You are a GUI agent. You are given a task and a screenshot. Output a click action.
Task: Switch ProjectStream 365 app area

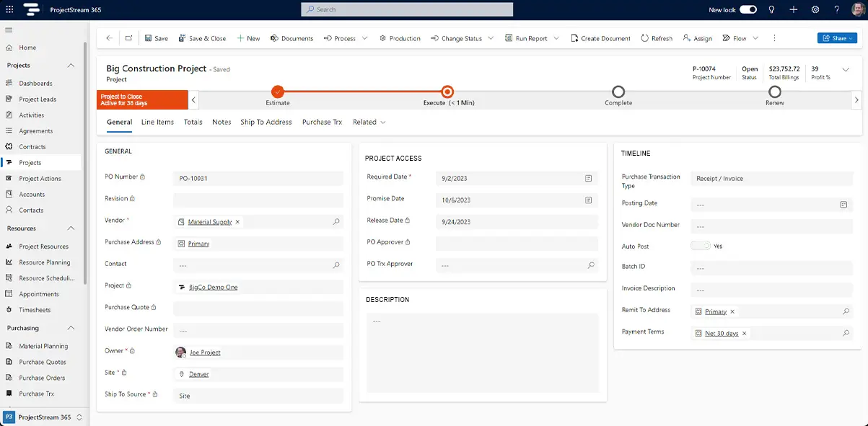tap(43, 417)
